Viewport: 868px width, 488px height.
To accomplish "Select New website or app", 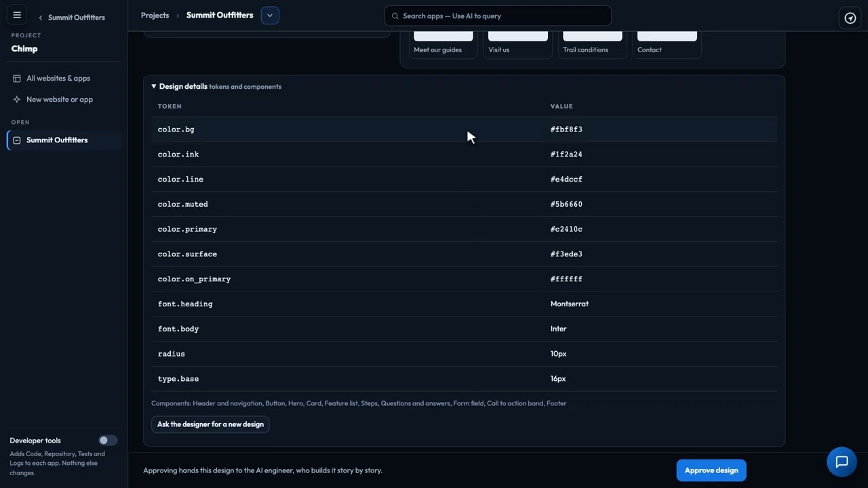I will pos(64,100).
